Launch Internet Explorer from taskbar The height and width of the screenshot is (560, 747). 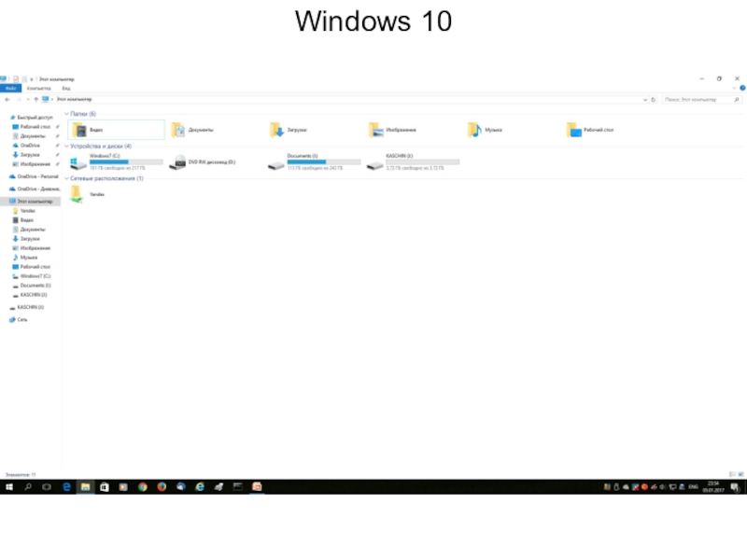(200, 486)
